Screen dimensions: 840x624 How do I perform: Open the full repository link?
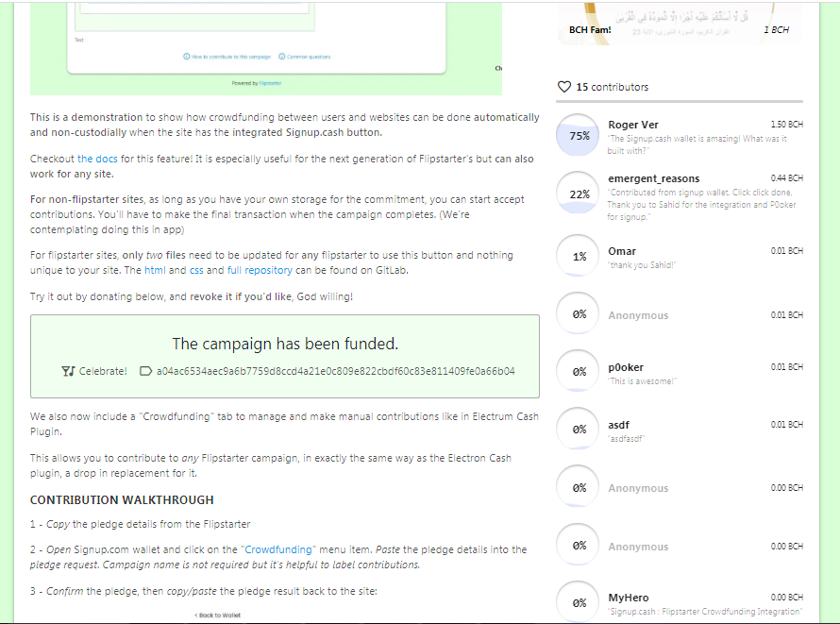coord(260,271)
